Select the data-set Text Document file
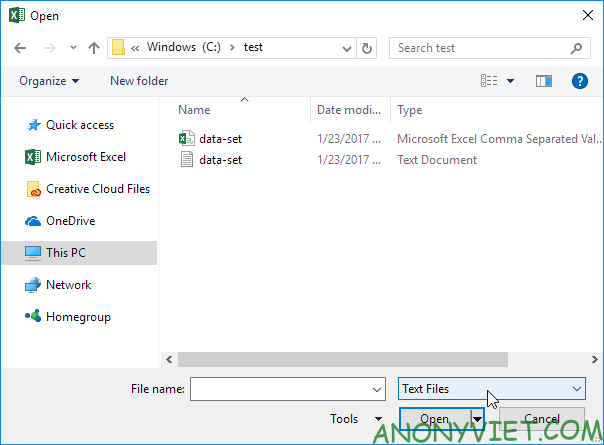This screenshot has width=604, height=445. (218, 159)
